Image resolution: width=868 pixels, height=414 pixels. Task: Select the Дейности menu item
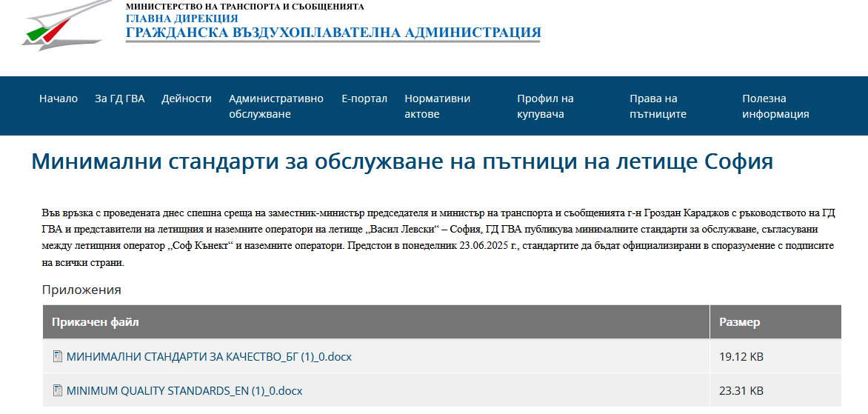pos(187,99)
